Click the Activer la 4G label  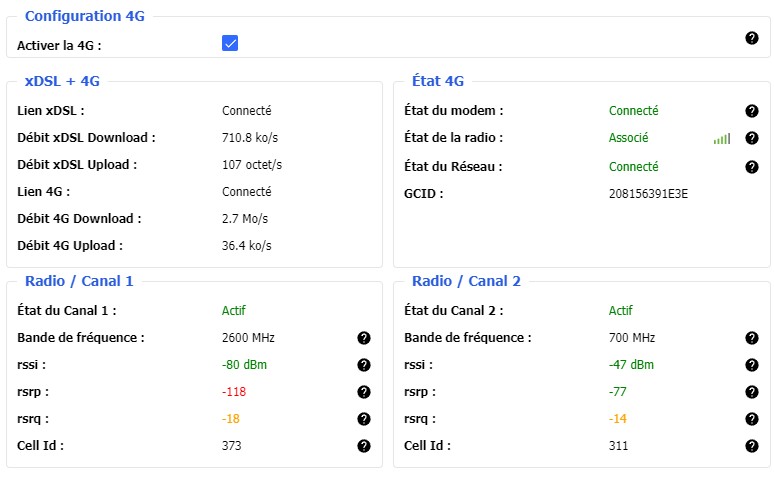coord(59,45)
